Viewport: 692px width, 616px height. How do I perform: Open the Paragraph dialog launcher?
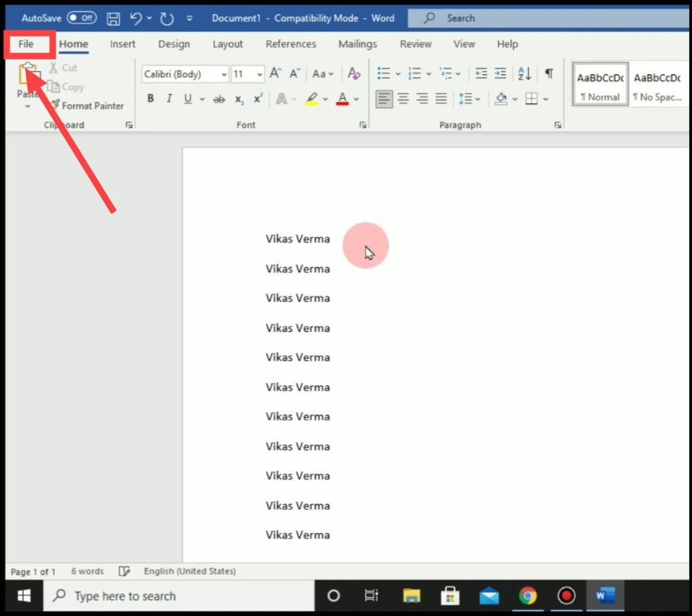click(x=558, y=126)
